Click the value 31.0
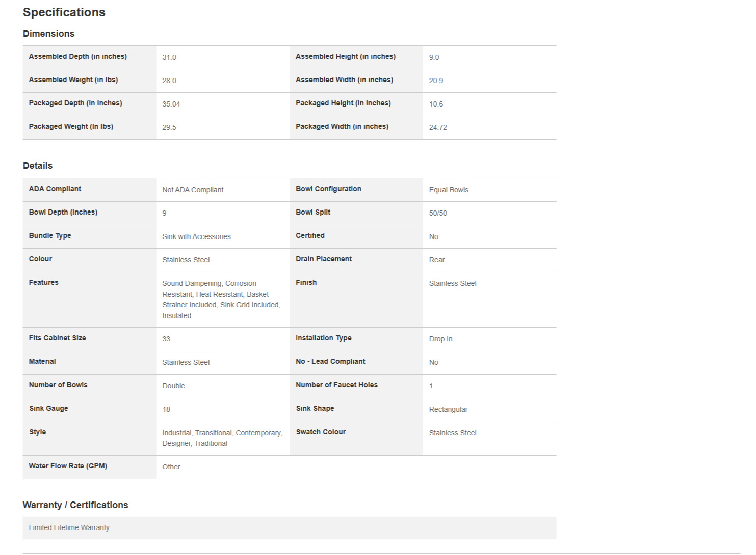This screenshot has height=555, width=756. (x=169, y=57)
